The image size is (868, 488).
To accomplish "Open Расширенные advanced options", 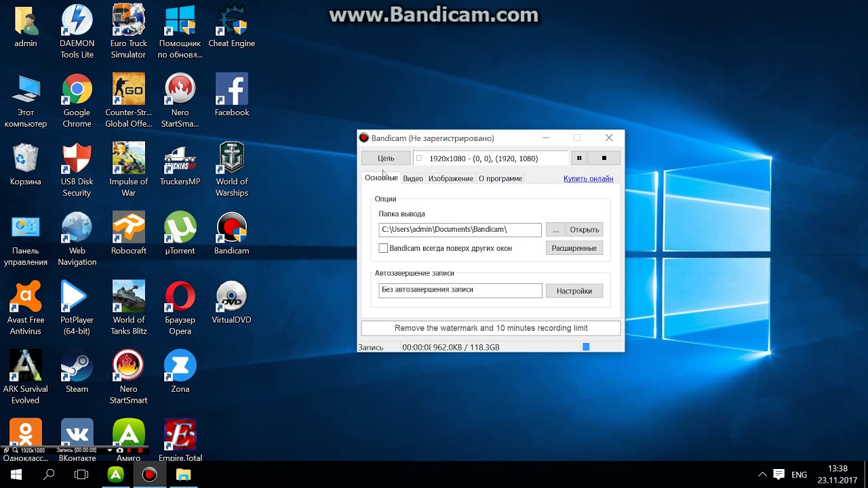I will click(574, 248).
